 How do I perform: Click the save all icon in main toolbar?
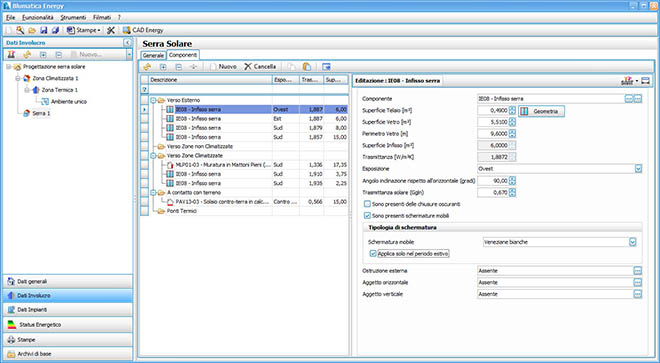[55, 30]
